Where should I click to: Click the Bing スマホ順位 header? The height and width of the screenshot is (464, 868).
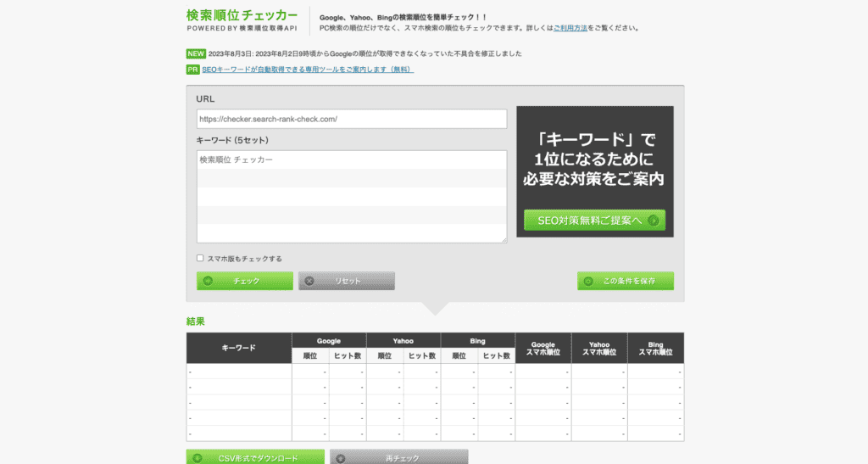tap(655, 349)
